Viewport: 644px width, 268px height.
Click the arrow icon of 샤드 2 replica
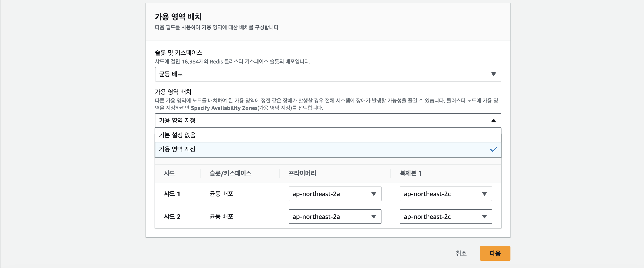(484, 217)
